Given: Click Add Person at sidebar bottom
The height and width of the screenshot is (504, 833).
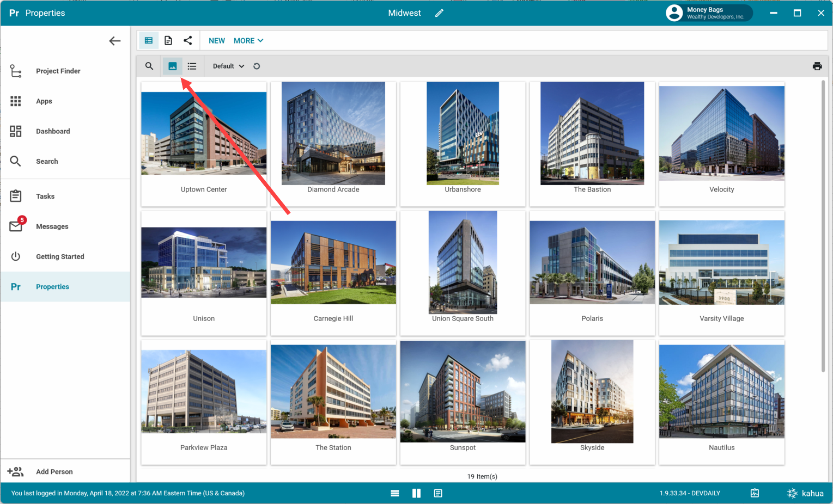Looking at the screenshot, I should (54, 472).
